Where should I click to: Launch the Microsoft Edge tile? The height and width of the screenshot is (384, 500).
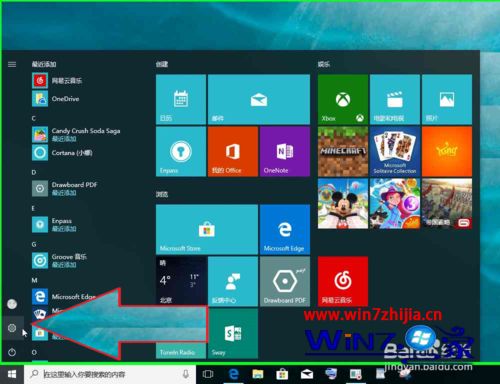(x=285, y=230)
